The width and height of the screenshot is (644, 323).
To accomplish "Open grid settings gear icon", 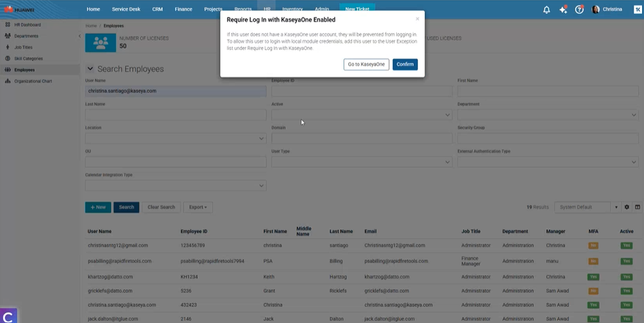I will click(627, 207).
